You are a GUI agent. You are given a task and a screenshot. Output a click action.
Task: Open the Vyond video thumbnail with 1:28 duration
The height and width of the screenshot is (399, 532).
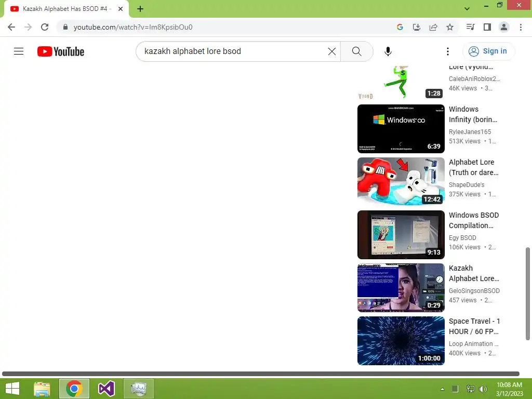pos(401,83)
